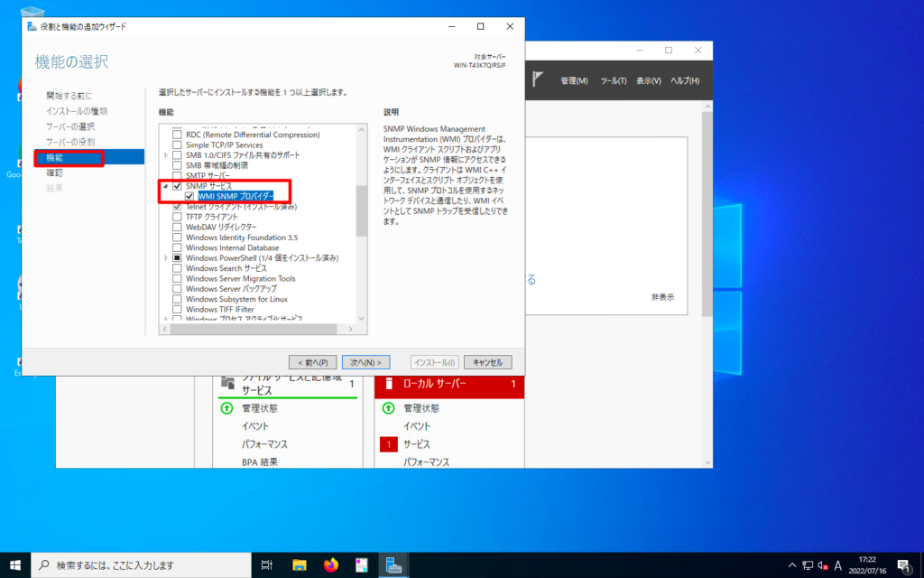Go to サーバーの役割 wizard step
Screen dimensions: 924x578
pyautogui.click(x=70, y=142)
